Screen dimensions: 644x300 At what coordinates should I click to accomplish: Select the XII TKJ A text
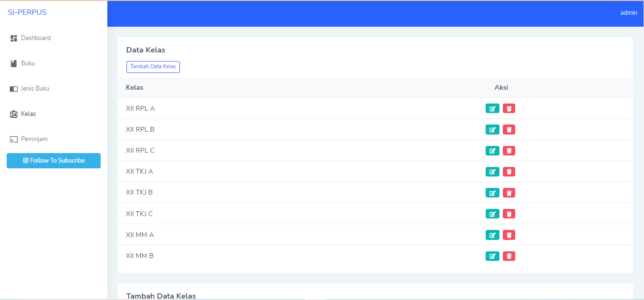click(x=139, y=171)
